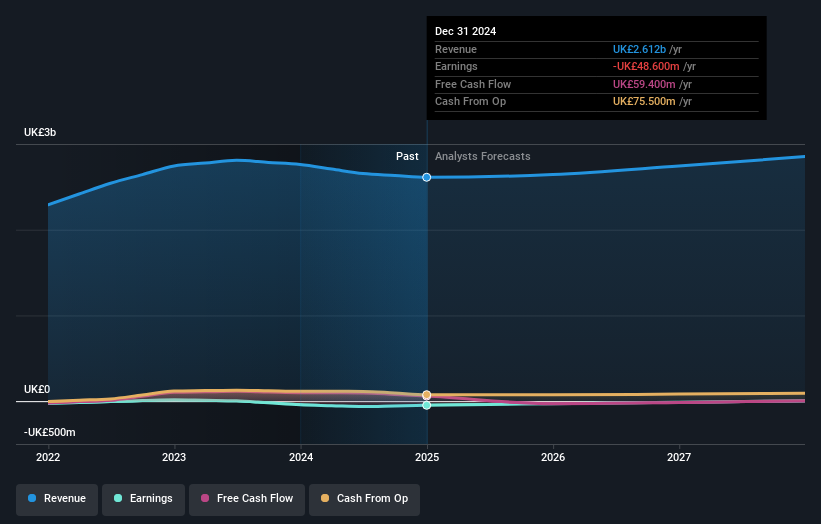Click the 2025 x-axis label
This screenshot has width=821, height=524.
[x=427, y=458]
